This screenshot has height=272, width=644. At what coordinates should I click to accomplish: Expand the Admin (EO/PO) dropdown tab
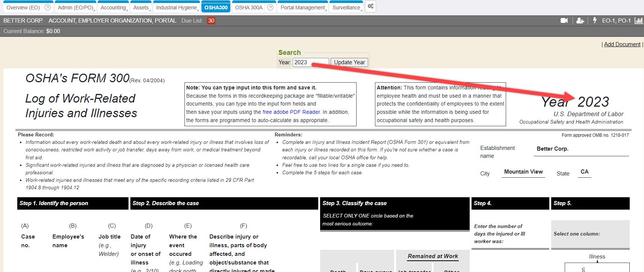tap(76, 8)
